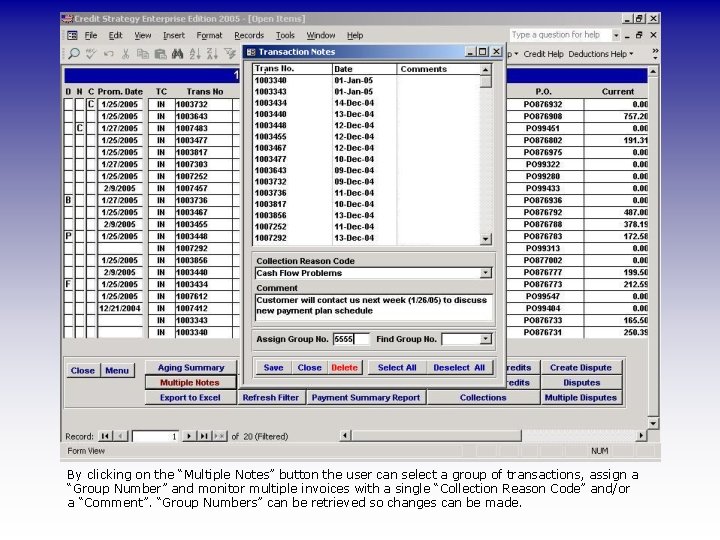720x540 pixels.
Task: Click the Paste clipboard toolbar icon
Action: 160,54
